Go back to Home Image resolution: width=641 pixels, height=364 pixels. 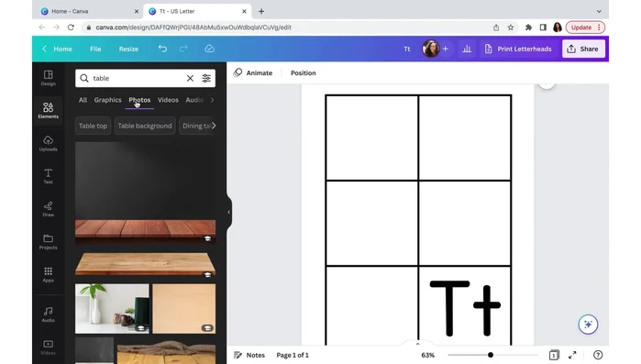[57, 49]
